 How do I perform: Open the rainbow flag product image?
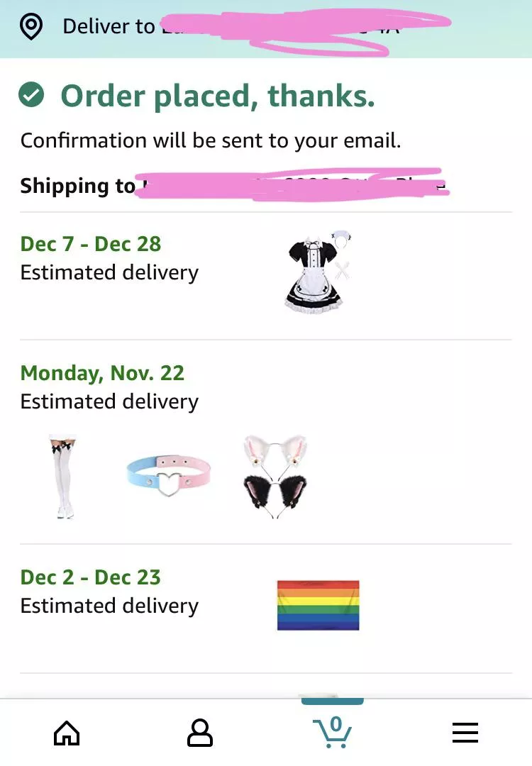click(x=318, y=605)
